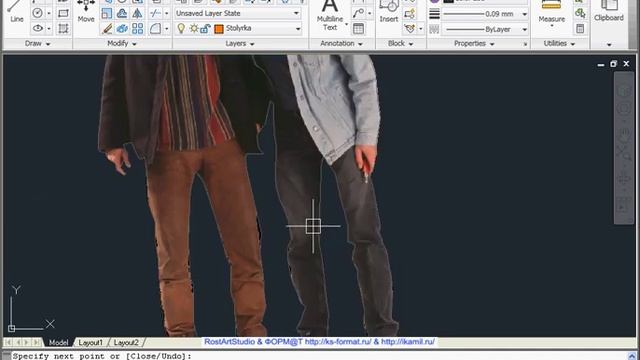The width and height of the screenshot is (640, 360).
Task: Expand the Edit Attributes flyout arrow
Action: click(421, 29)
